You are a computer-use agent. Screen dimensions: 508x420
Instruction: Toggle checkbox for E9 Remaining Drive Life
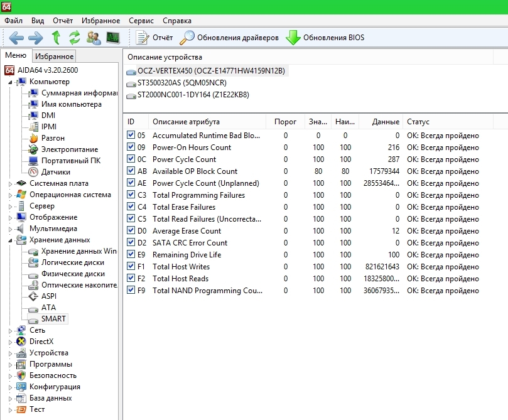[x=131, y=254]
